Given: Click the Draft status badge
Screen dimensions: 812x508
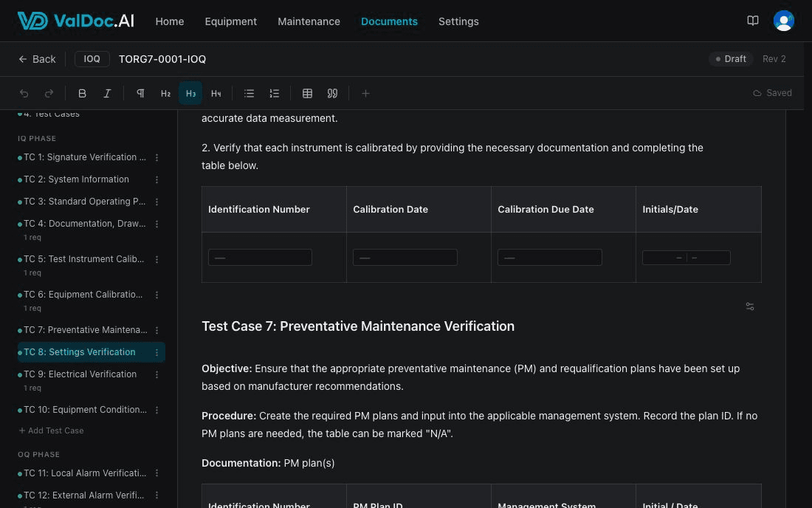Looking at the screenshot, I should pos(731,59).
